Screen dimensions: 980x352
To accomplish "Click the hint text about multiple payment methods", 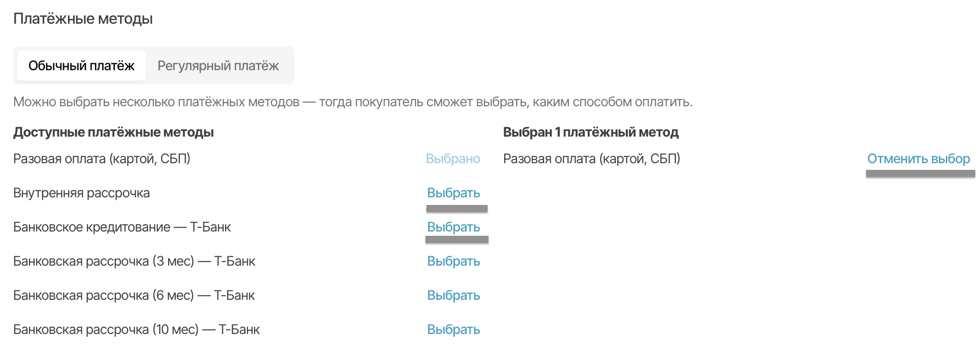I will coord(353,102).
